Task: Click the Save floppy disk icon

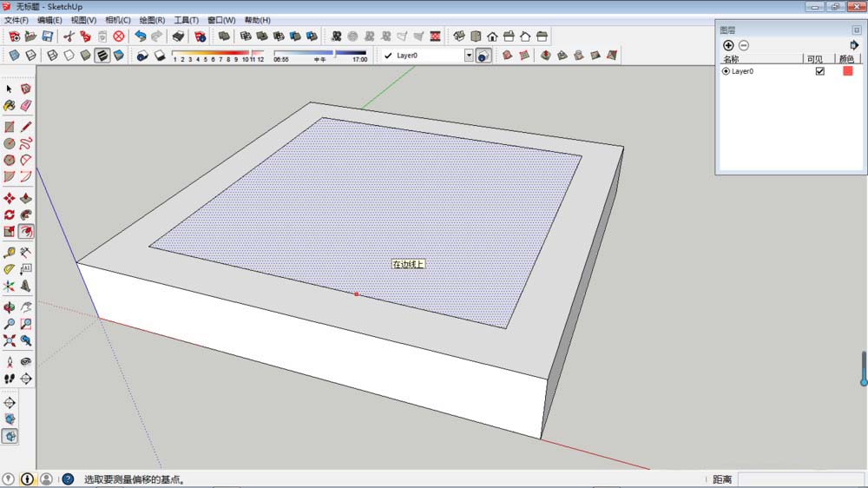Action: [47, 36]
